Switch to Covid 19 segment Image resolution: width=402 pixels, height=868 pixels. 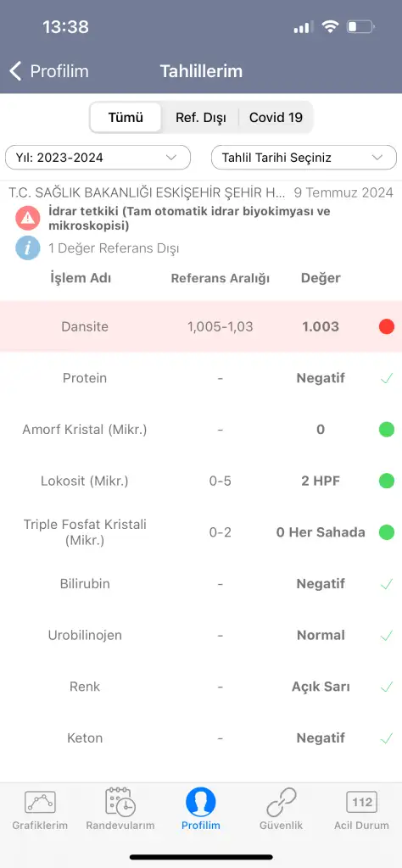point(276,117)
